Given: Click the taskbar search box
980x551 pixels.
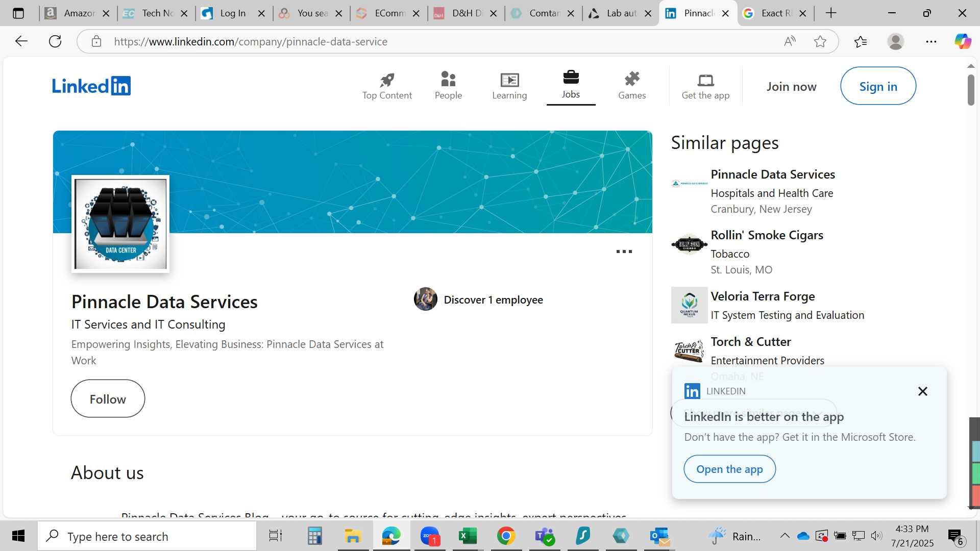Looking at the screenshot, I should click(147, 536).
